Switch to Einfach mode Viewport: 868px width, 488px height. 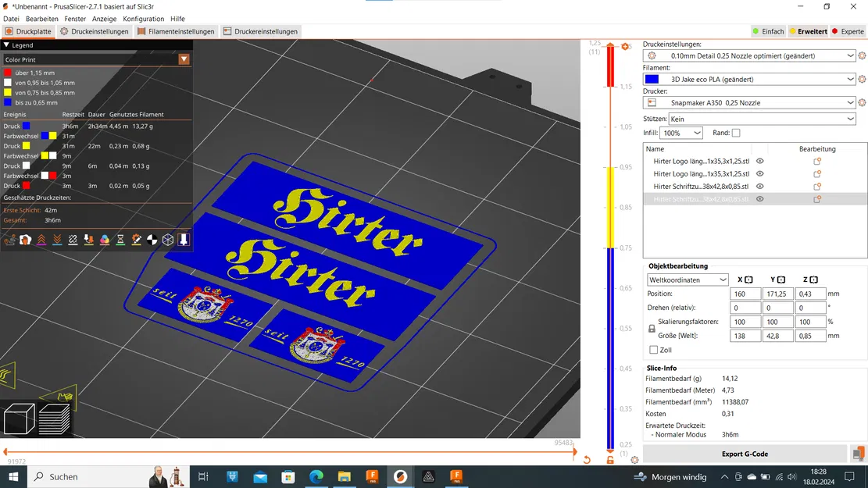tap(768, 31)
